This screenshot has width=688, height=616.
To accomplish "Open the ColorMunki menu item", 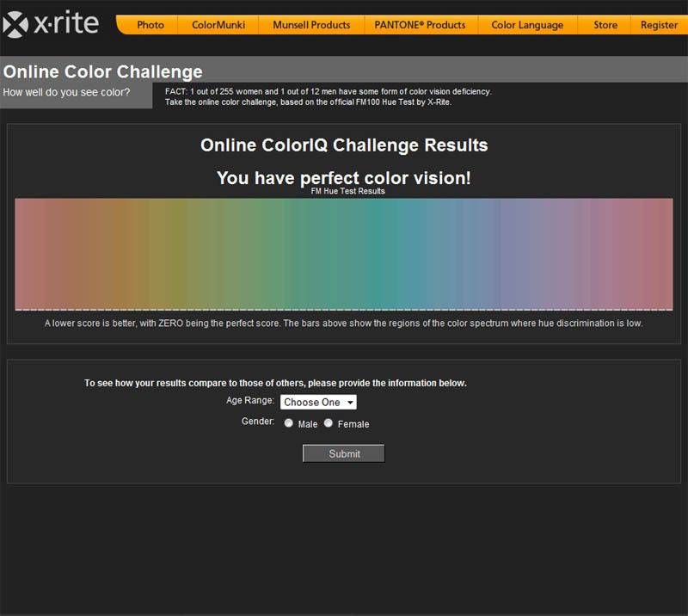I will (x=218, y=25).
